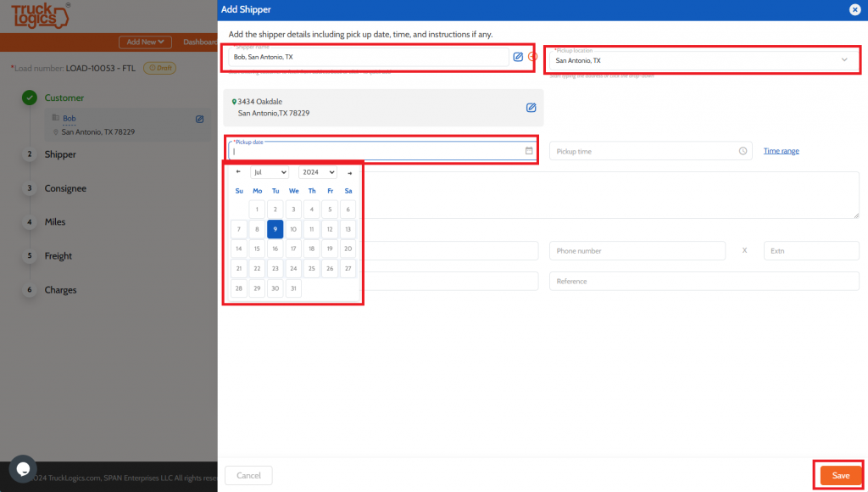Click the Time range link
This screenshot has width=868, height=492.
781,151
